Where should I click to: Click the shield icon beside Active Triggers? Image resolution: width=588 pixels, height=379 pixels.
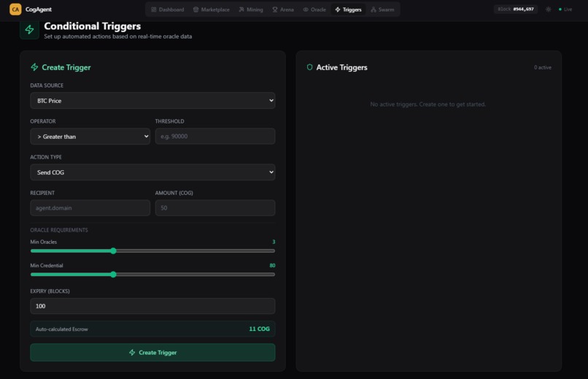309,67
